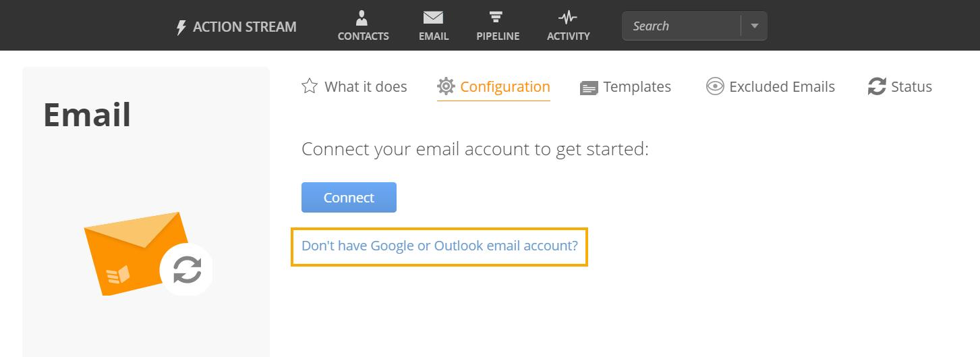Focus the Search input field
Image resolution: width=980 pixels, height=357 pixels.
681,26
